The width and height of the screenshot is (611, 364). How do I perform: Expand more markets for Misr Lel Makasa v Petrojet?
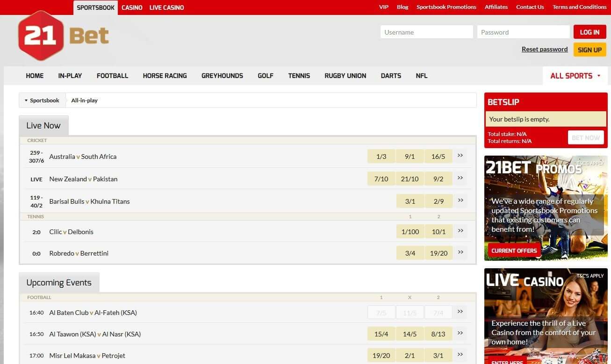click(x=460, y=355)
